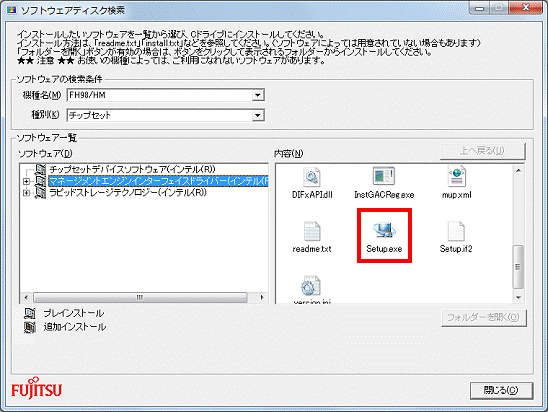Select マネージメントエンジンインターフェイスドライバー entry
The width and height of the screenshot is (548, 412).
coord(158,181)
